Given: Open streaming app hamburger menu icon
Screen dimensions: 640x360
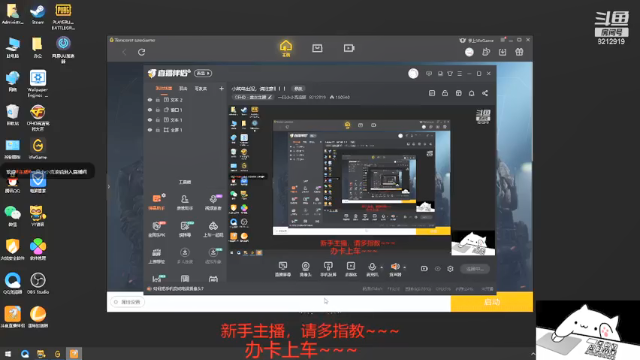Looking at the screenshot, I should click(x=460, y=73).
